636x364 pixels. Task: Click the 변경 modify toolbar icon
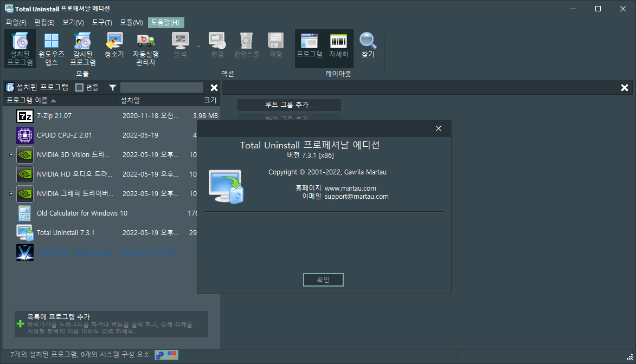[x=217, y=45]
